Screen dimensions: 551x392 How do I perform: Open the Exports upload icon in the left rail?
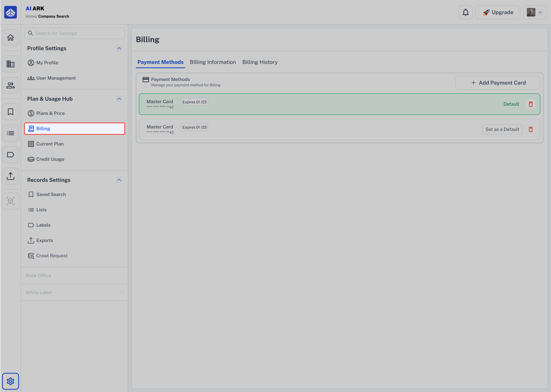(x=10, y=176)
